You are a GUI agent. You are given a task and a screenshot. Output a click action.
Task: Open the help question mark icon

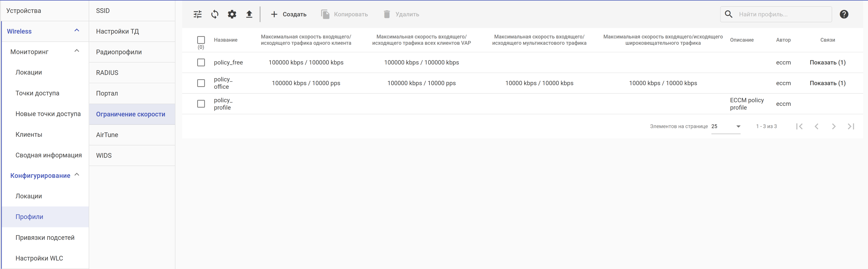(x=844, y=14)
